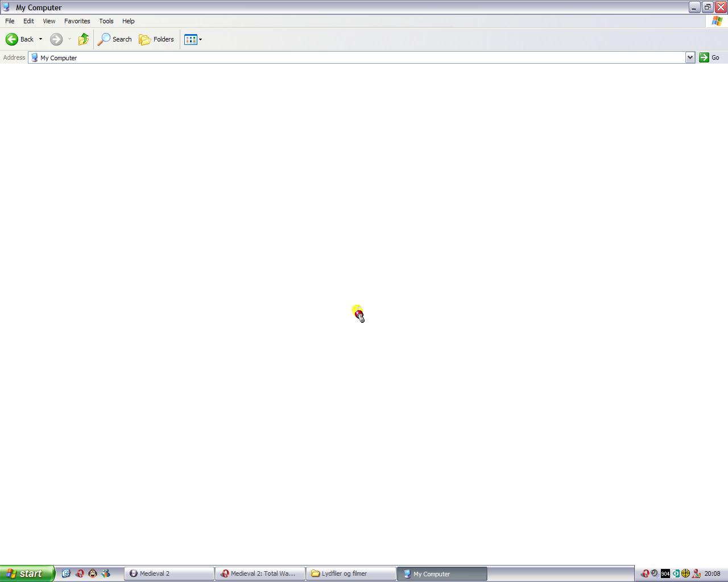Toggle the Folders pane in the toolbar
This screenshot has height=582, width=728.
point(156,39)
